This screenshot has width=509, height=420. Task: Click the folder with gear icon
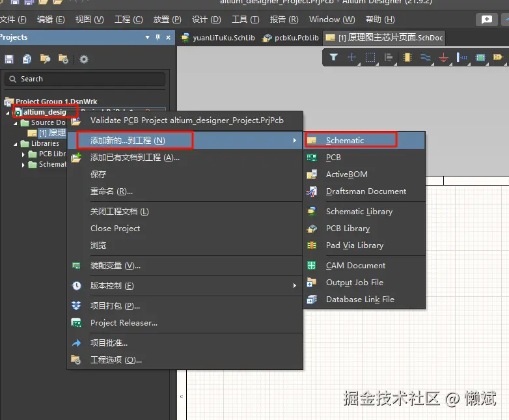click(x=63, y=59)
